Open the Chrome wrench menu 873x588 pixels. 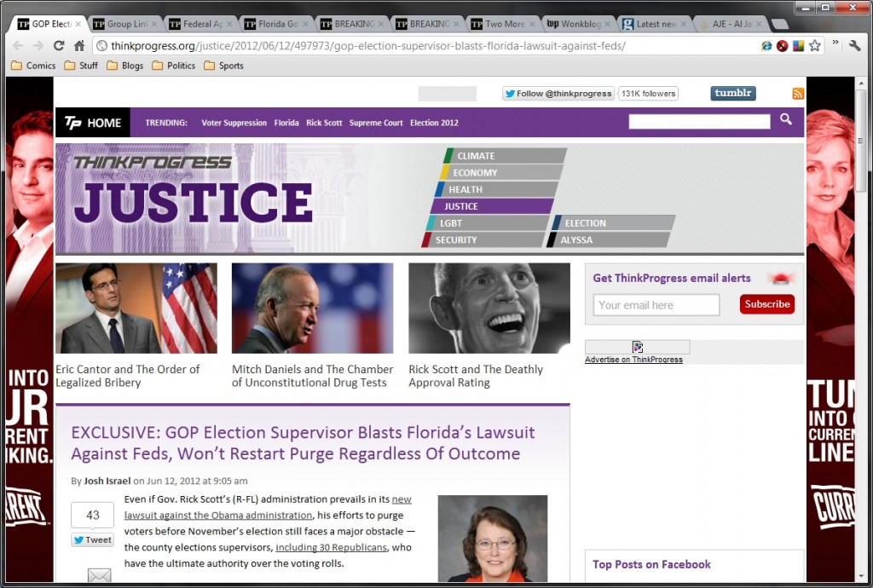click(854, 46)
